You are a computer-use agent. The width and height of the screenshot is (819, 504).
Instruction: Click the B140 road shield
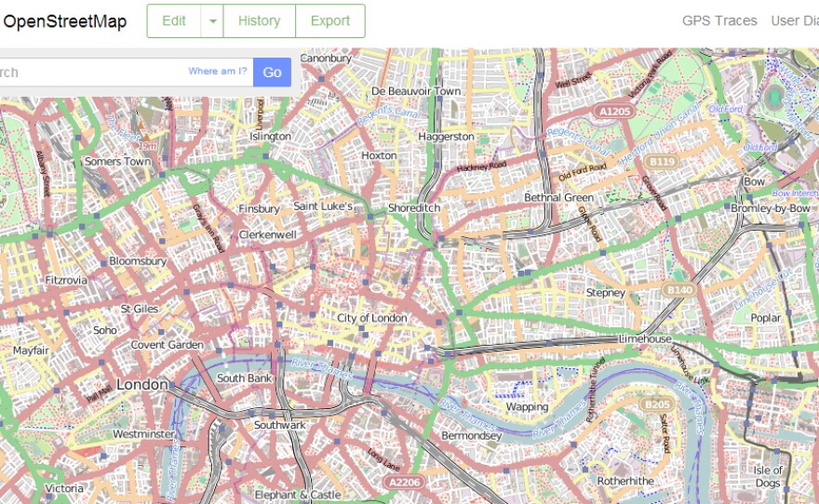point(679,290)
